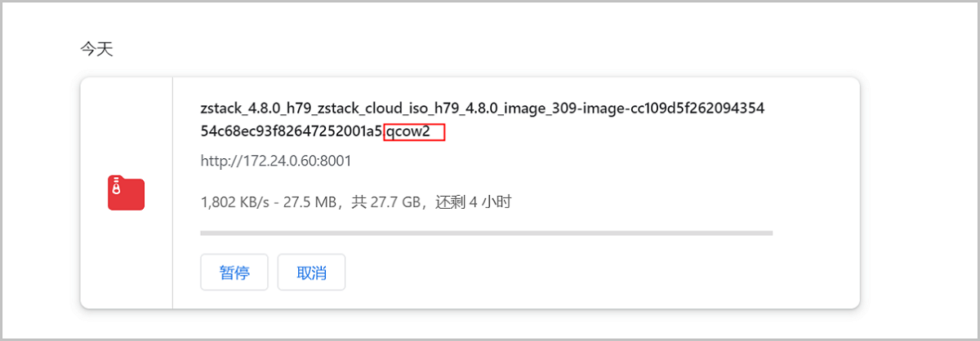Click the highlighted qcow2 file extension

point(413,131)
